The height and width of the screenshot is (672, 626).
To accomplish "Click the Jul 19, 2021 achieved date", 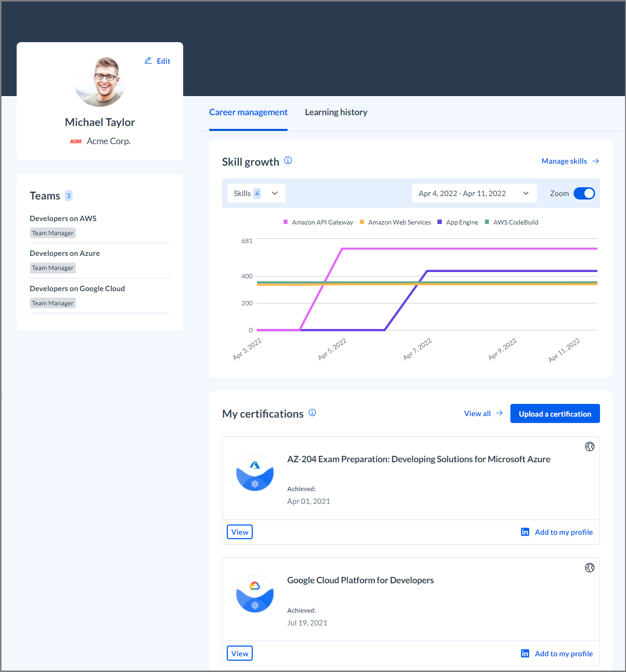I will (x=307, y=622).
